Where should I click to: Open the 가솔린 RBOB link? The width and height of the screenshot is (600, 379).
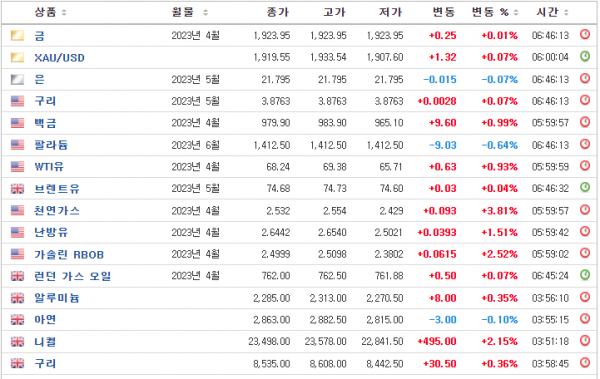coord(69,255)
